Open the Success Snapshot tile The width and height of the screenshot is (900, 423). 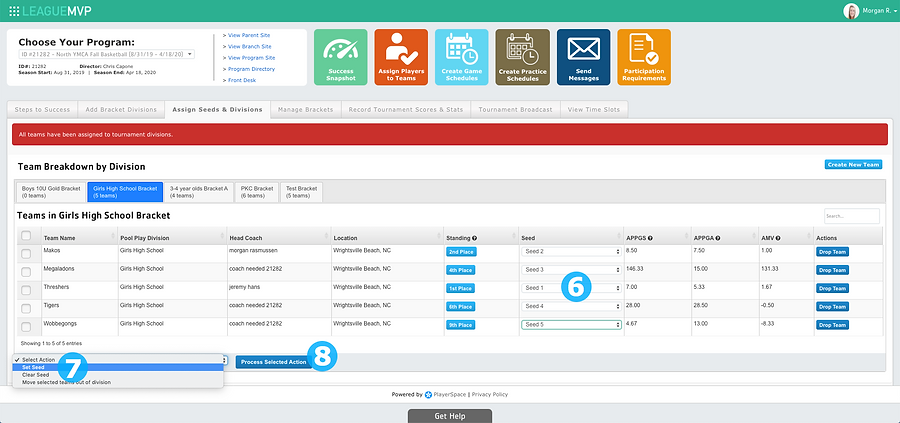pos(340,57)
